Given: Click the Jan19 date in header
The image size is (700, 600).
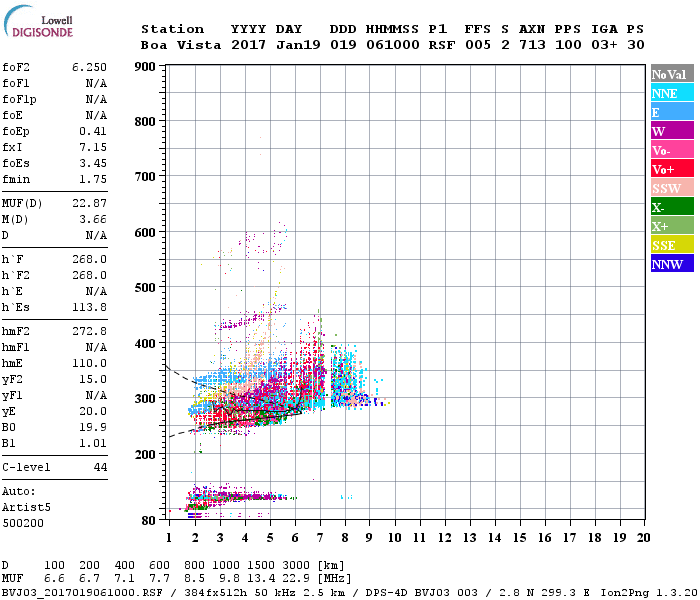Looking at the screenshot, I should 298,45.
